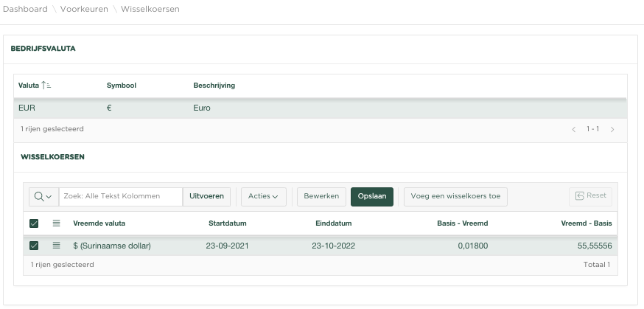Run search with Uitvoeren button

point(206,196)
